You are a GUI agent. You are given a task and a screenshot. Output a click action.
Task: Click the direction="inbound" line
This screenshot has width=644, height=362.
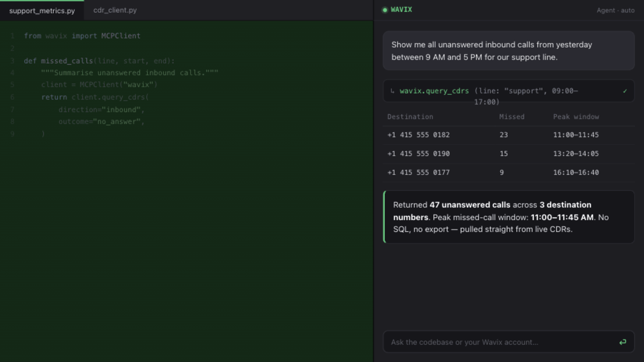coord(101,110)
